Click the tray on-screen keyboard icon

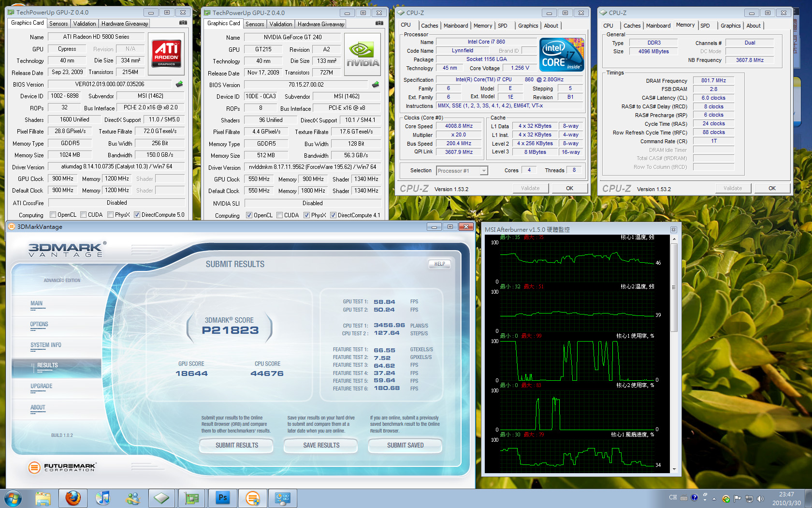tap(684, 498)
